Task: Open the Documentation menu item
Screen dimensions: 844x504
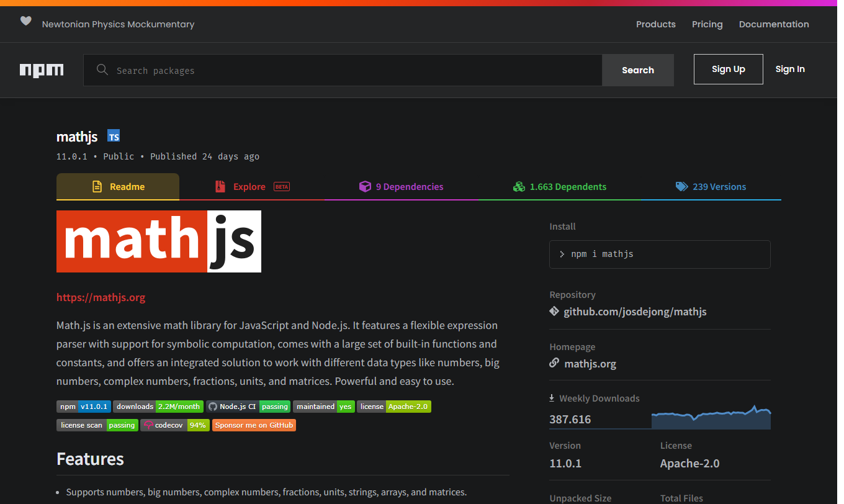Action: (774, 24)
